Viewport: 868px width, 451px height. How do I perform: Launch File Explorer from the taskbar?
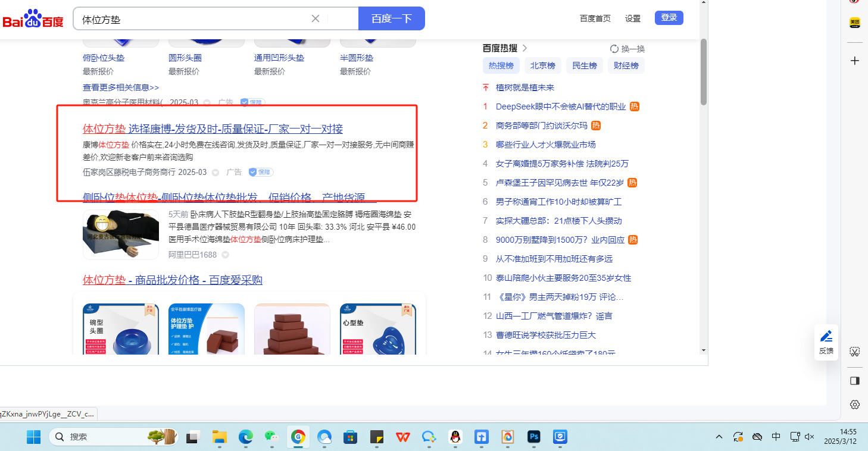pos(220,437)
